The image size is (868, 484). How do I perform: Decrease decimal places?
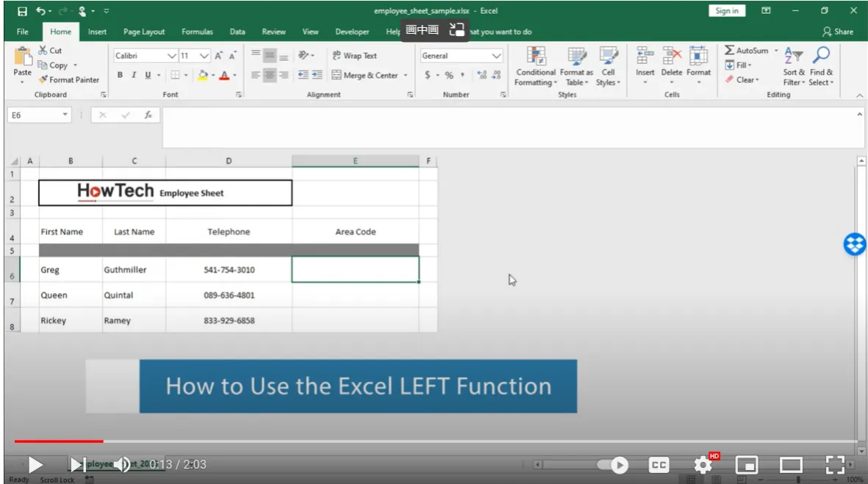click(496, 75)
